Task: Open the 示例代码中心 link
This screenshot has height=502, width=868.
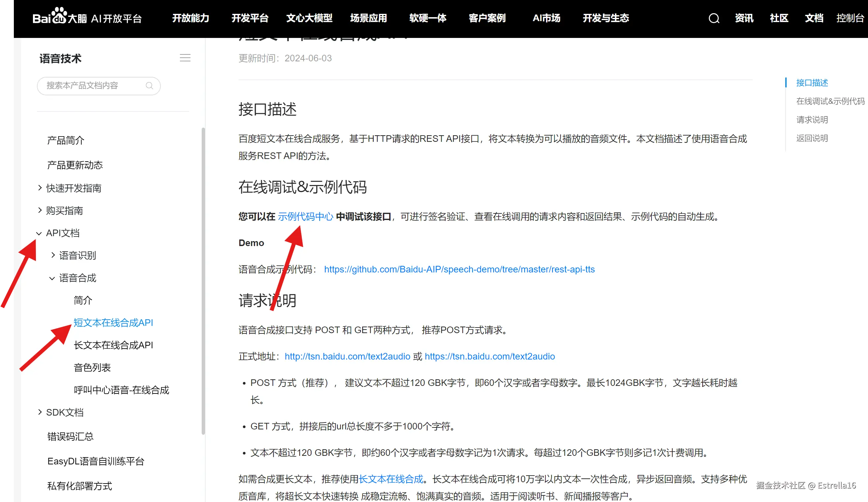Action: (x=305, y=216)
